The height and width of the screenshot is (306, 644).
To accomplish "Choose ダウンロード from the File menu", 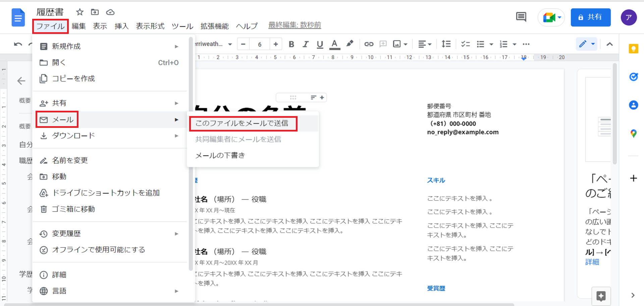I will coord(73,136).
